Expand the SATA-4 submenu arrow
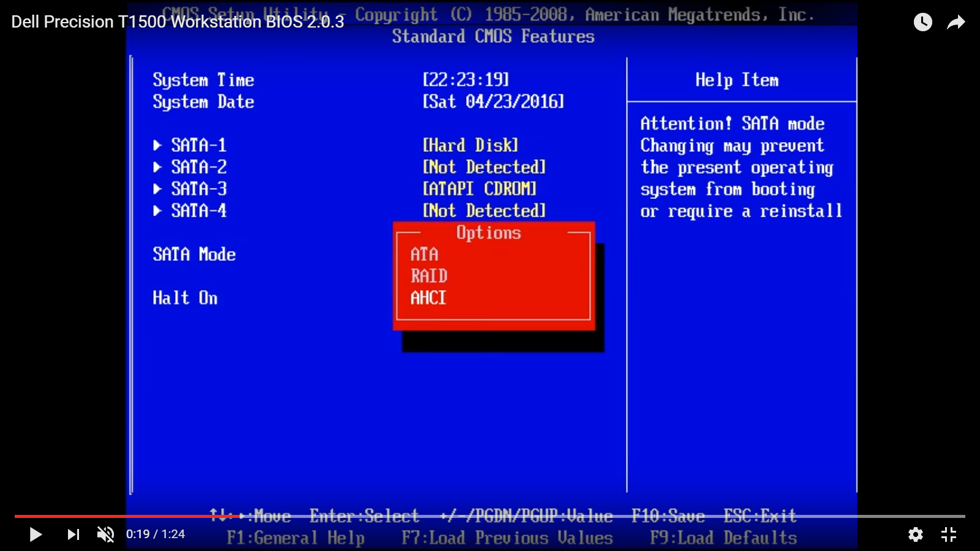Image resolution: width=980 pixels, height=551 pixels. pos(157,211)
